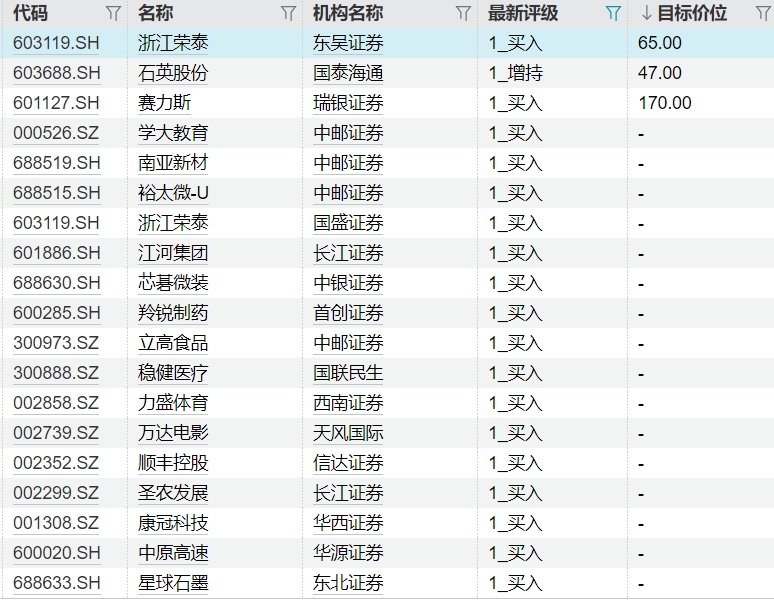Screen dimensions: 774x600
Task: Open stock code 688633.SH
Action: point(56,583)
